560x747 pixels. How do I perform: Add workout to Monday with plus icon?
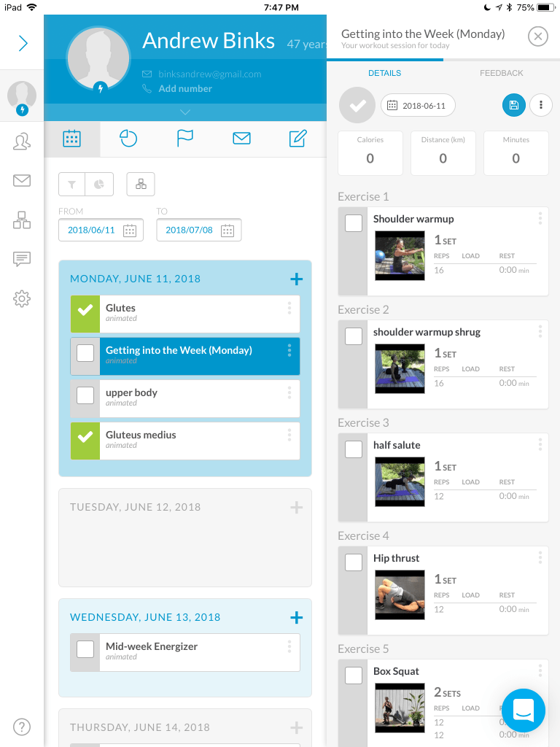click(x=296, y=279)
